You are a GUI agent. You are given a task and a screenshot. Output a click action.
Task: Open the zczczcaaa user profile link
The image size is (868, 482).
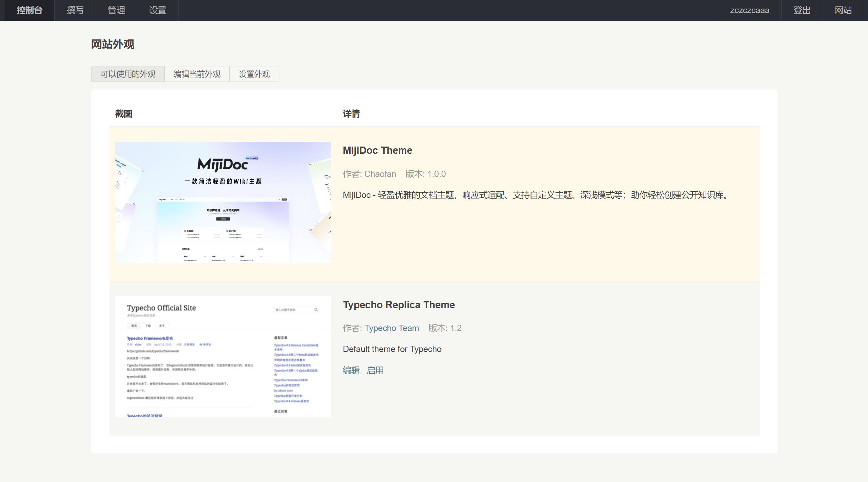[750, 10]
